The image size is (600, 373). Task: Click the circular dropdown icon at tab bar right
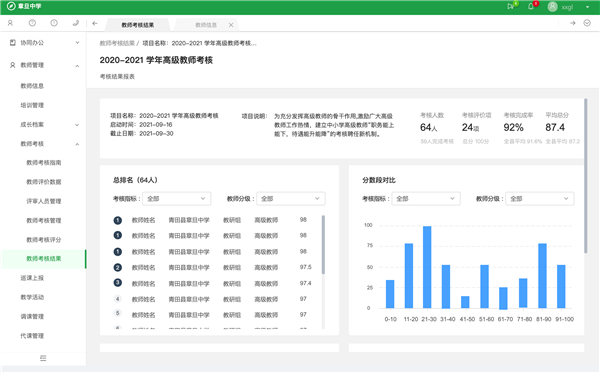(587, 23)
